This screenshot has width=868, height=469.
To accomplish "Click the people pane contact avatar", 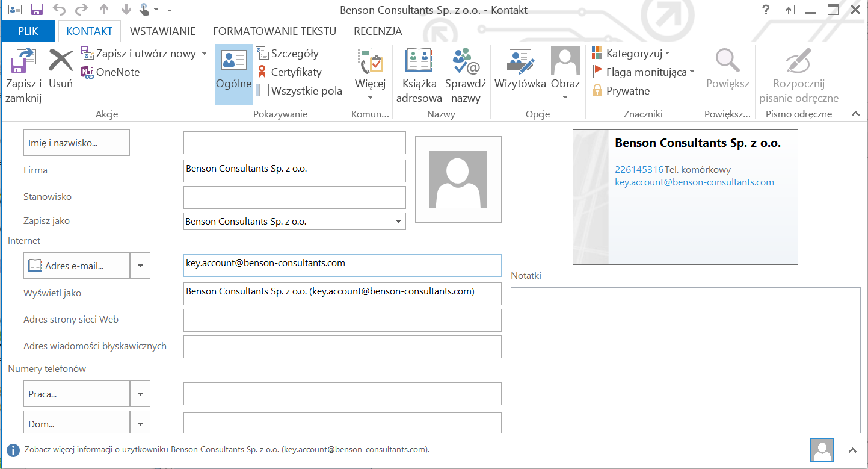I will coord(822,450).
